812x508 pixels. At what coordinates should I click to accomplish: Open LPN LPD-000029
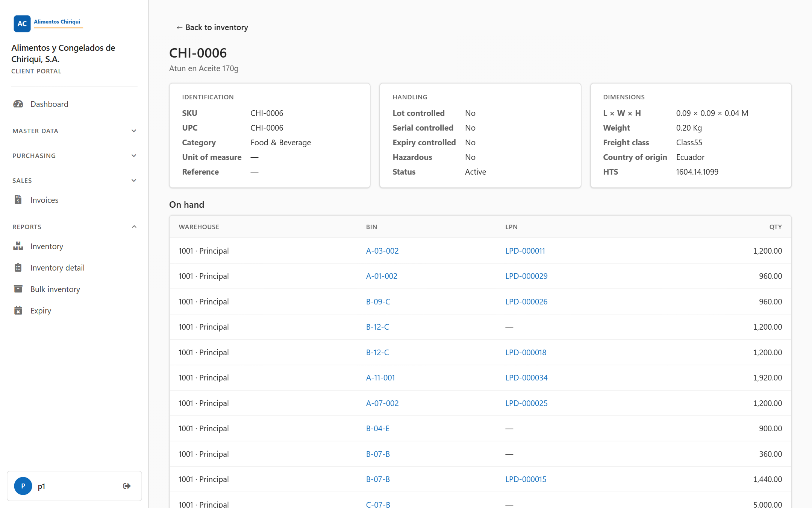526,276
